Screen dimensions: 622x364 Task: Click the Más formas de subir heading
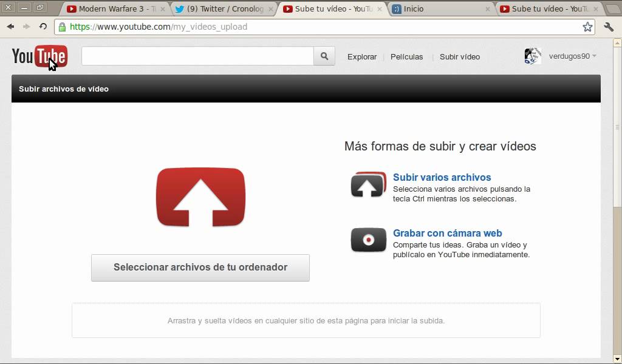[x=440, y=146]
